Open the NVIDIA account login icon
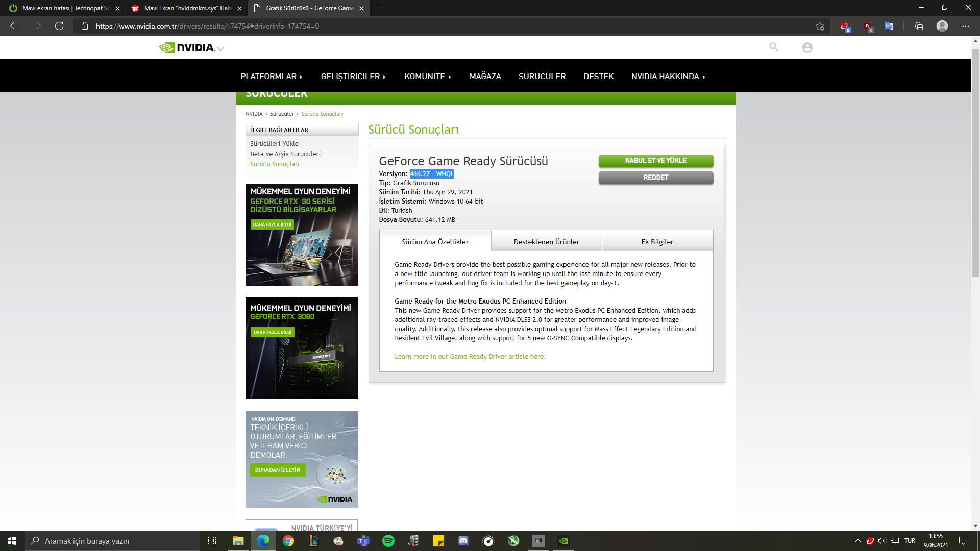This screenshot has height=551, width=980. [x=807, y=47]
